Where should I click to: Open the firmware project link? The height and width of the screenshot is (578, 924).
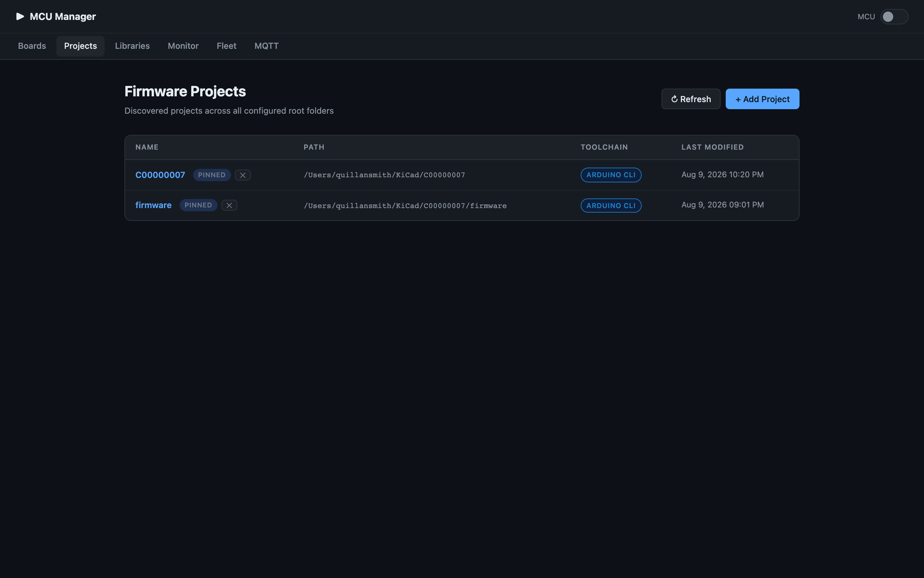[153, 205]
